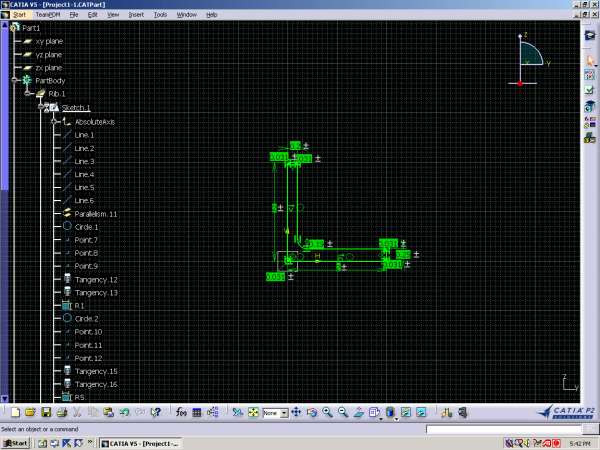Select the Tangency.16 constraint in the tree
The width and height of the screenshot is (600, 450).
[96, 384]
